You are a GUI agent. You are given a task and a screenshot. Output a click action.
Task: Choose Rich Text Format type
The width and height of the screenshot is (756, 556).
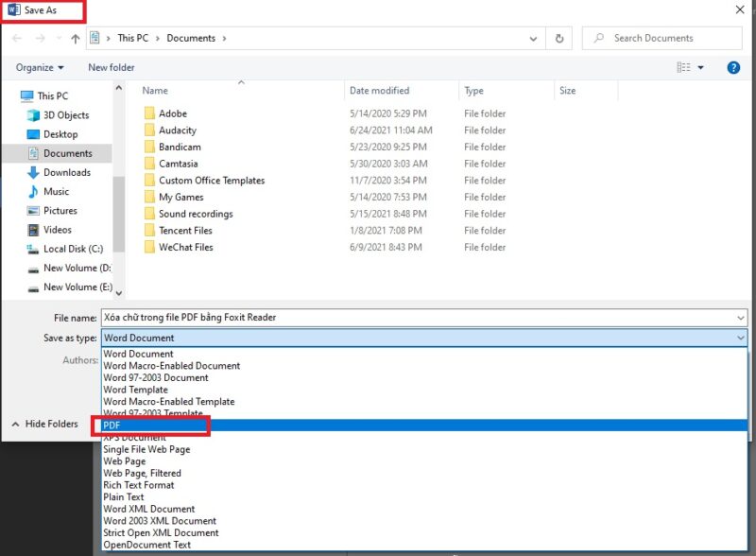tap(424, 485)
